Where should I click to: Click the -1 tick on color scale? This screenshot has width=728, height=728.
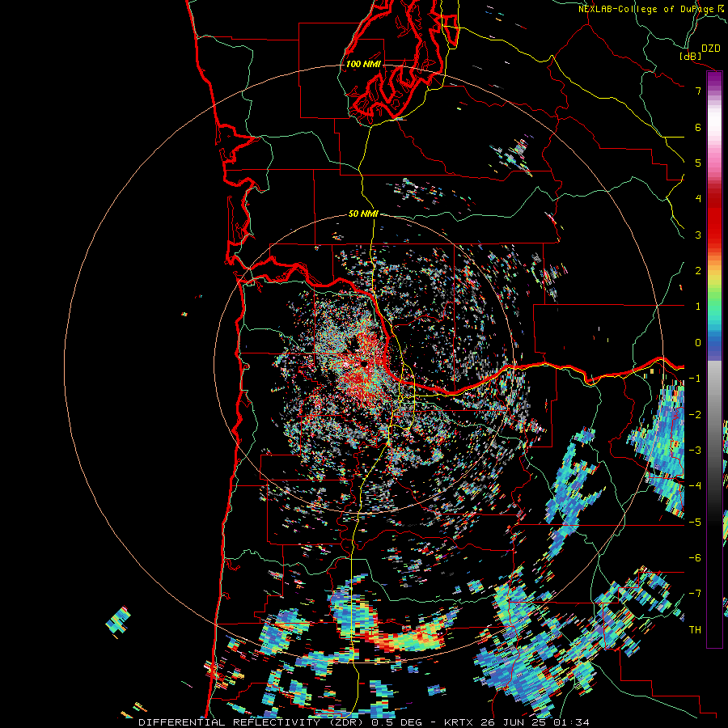pos(695,379)
